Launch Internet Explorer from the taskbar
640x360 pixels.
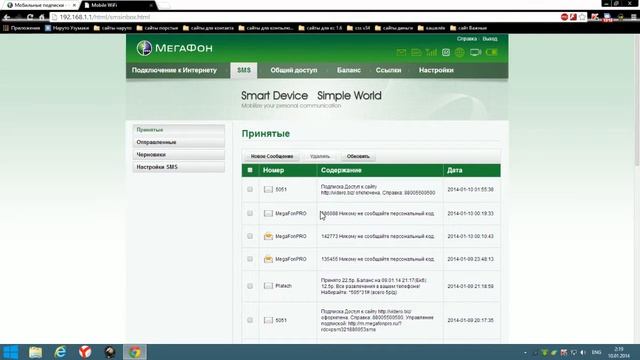click(60, 352)
